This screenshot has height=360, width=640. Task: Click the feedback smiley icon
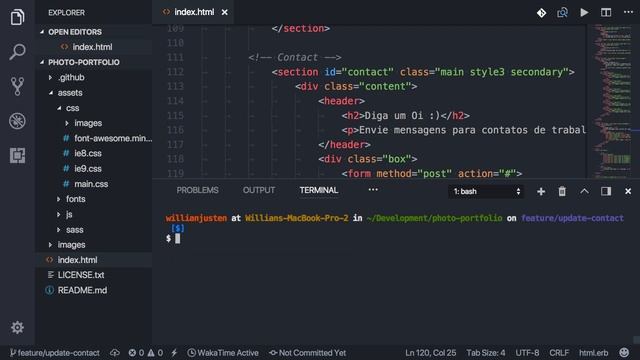[624, 353]
